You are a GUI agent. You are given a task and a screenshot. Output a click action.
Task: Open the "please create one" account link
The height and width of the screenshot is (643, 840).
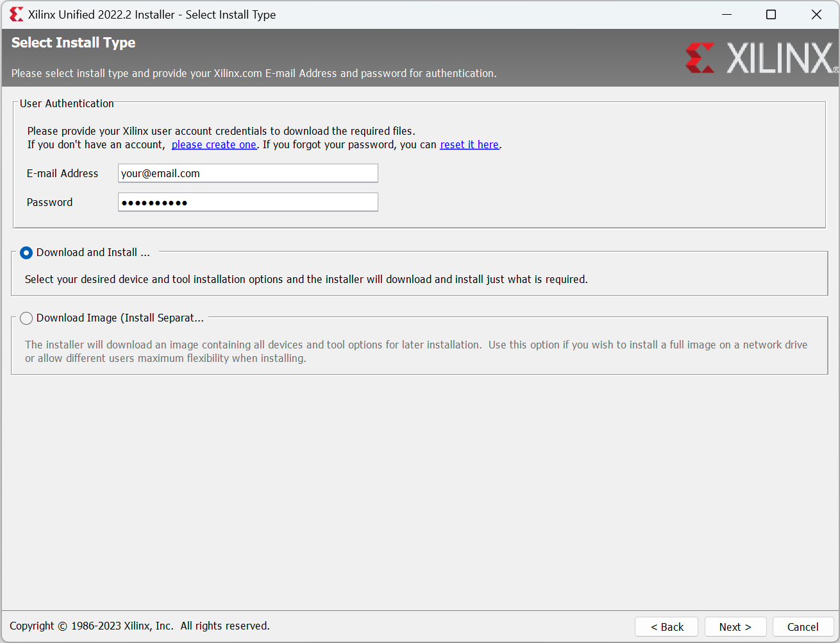(214, 145)
